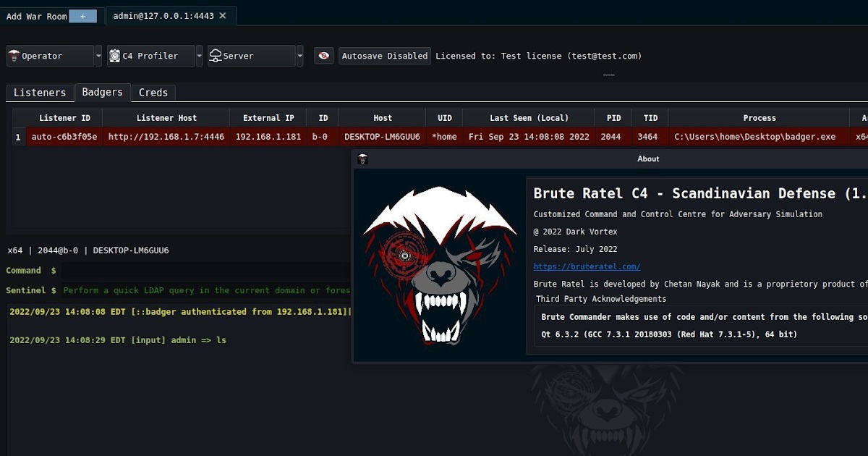Click the @ 2022 Dark Vortex text
Screen dimensions: 868x456
pyautogui.click(x=575, y=232)
